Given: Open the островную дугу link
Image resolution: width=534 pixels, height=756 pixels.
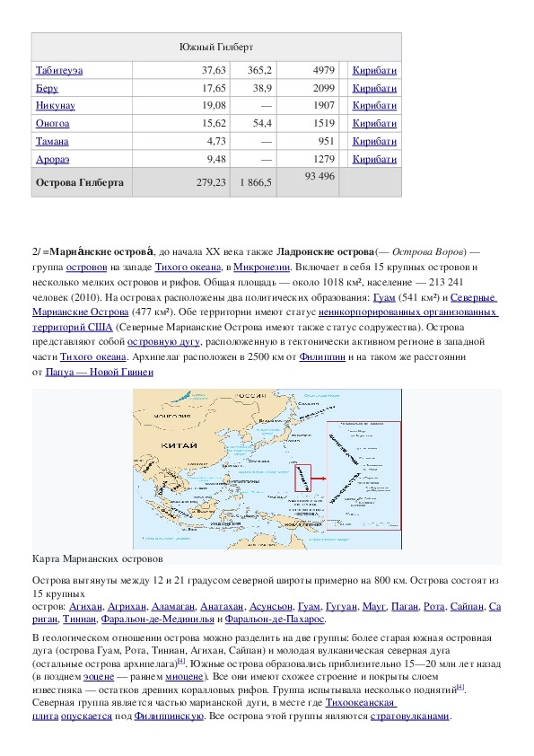Looking at the screenshot, I should tap(163, 342).
